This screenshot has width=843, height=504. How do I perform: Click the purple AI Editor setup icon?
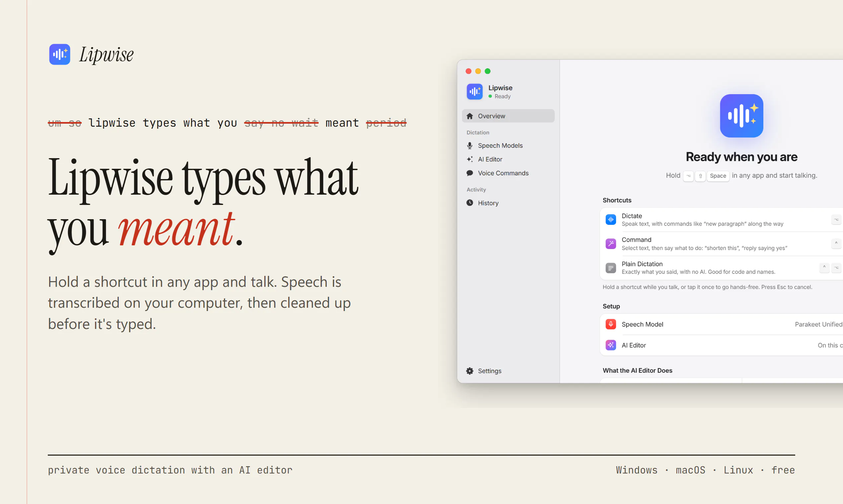[611, 345]
